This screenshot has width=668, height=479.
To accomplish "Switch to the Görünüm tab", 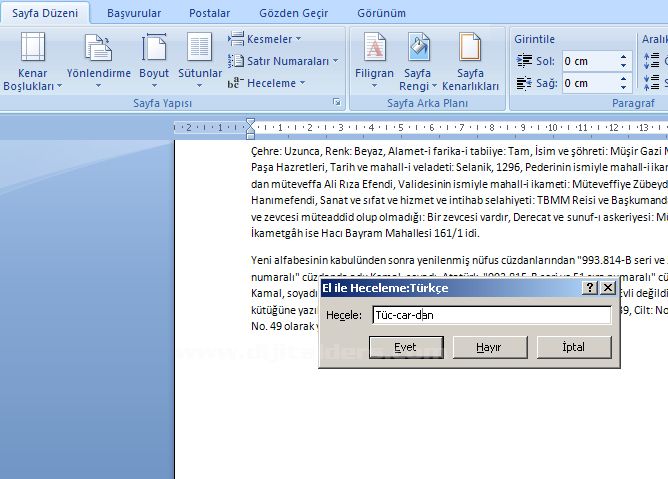I will 381,13.
